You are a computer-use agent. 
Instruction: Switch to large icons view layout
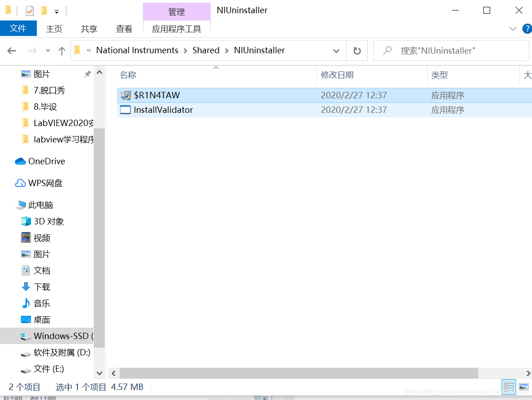point(523,387)
